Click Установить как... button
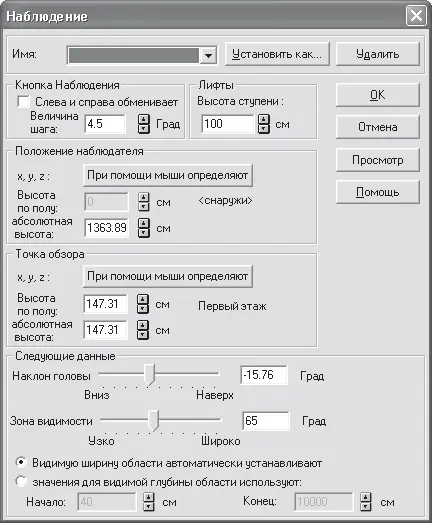432x523 pixels. 277,54
